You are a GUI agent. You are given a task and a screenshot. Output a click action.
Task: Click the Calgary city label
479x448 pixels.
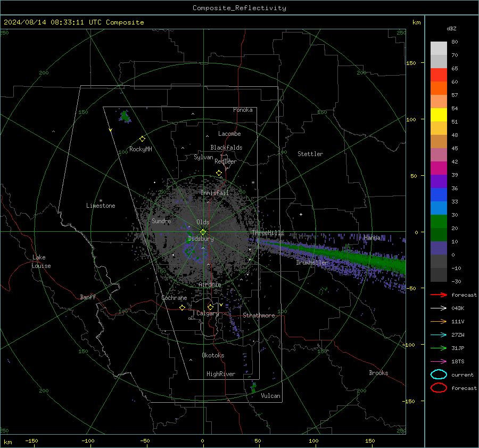click(208, 313)
